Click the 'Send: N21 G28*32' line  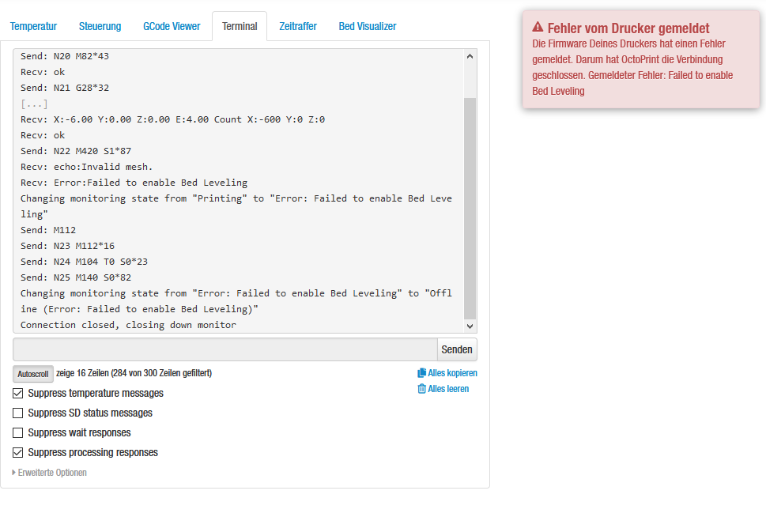tap(65, 88)
